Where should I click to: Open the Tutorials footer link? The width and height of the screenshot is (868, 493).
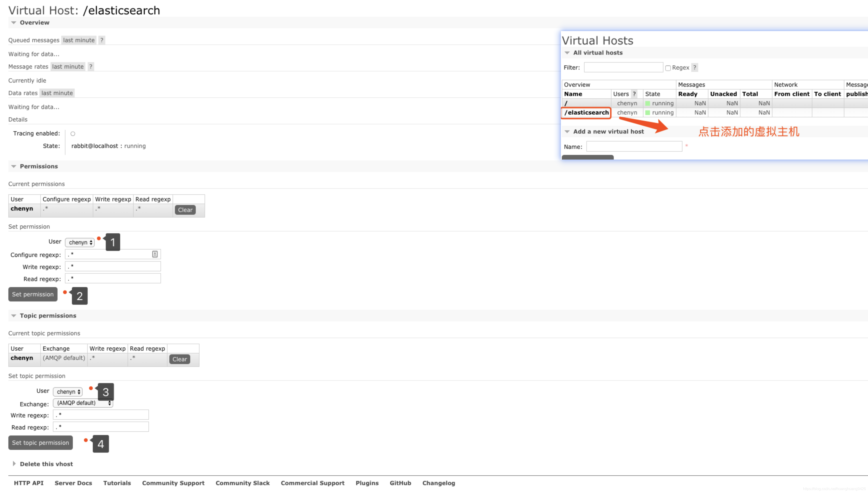(117, 483)
